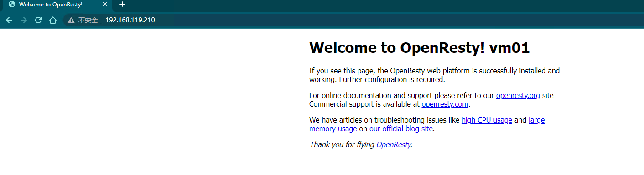The height and width of the screenshot is (175, 644).
Task: Click text 'Thank you for flying'
Action: click(x=342, y=145)
